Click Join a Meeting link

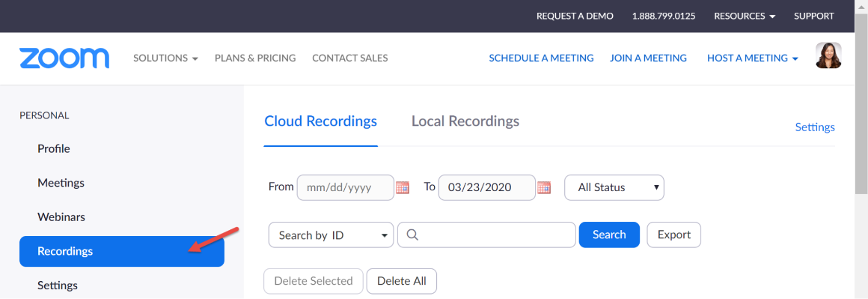click(648, 58)
